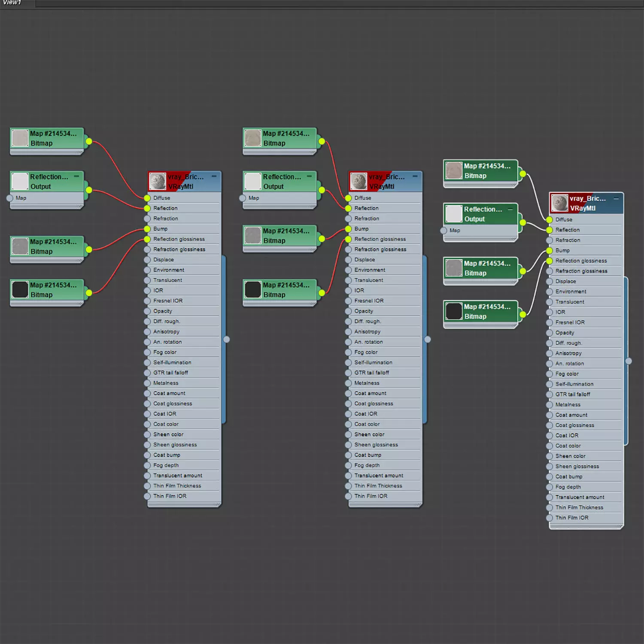Image resolution: width=644 pixels, height=644 pixels.
Task: Click dark Bitmap thumbnail in white-wired graph
Action: 454,311
